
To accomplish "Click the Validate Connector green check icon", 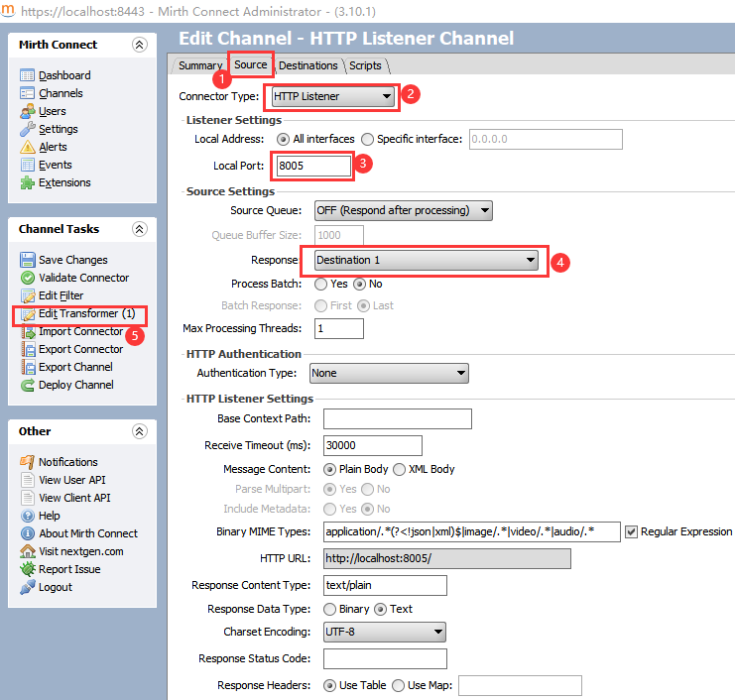I will pyautogui.click(x=28, y=278).
